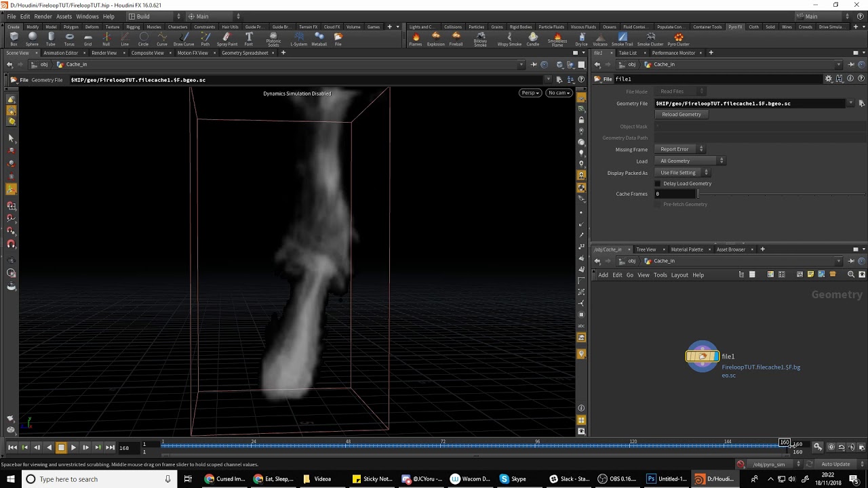Image resolution: width=868 pixels, height=488 pixels.
Task: Click the Geometry File path field
Action: coord(751,104)
